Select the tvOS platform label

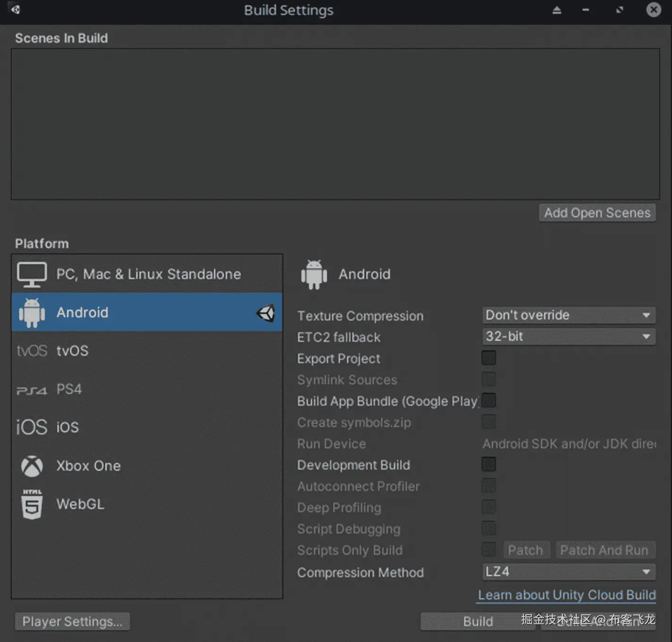pos(72,351)
